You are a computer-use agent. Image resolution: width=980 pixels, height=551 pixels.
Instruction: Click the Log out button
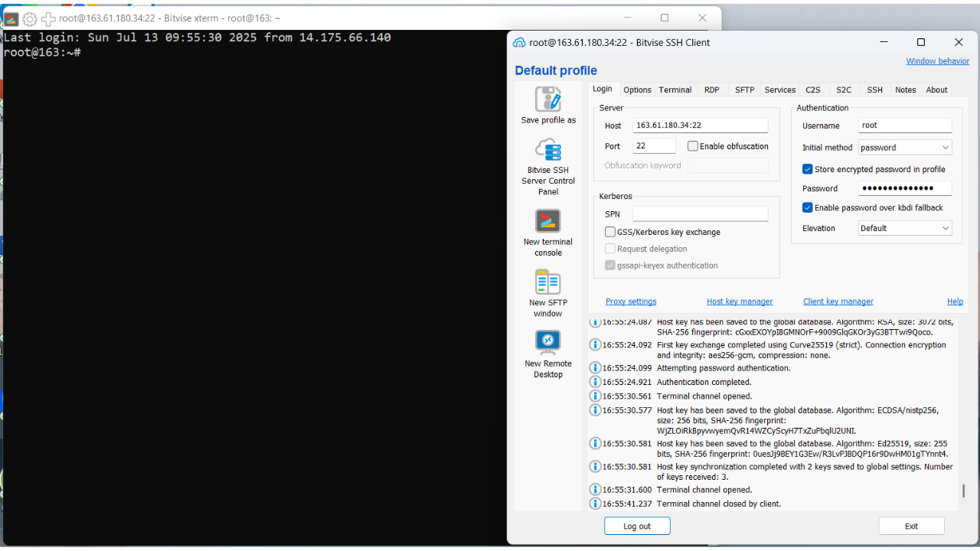point(637,526)
